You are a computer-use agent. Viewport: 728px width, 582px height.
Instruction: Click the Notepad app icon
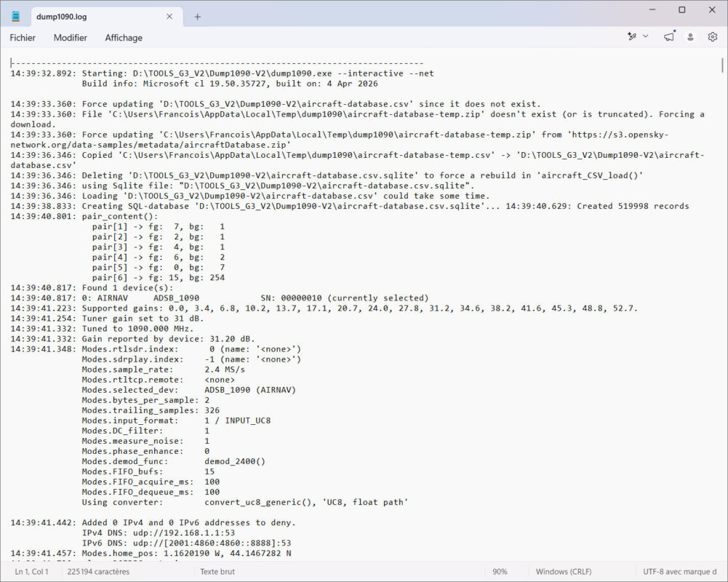click(x=16, y=17)
